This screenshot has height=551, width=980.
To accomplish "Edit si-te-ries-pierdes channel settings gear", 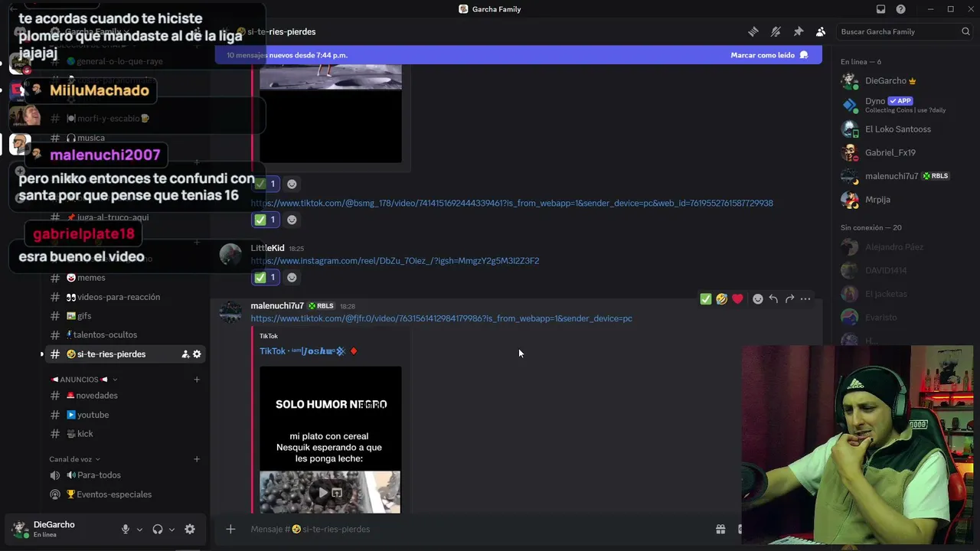I will point(197,354).
